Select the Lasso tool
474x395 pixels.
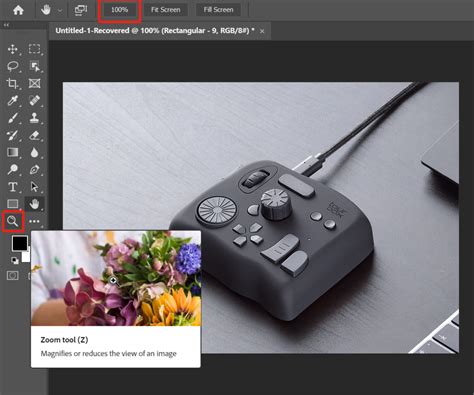tap(13, 66)
